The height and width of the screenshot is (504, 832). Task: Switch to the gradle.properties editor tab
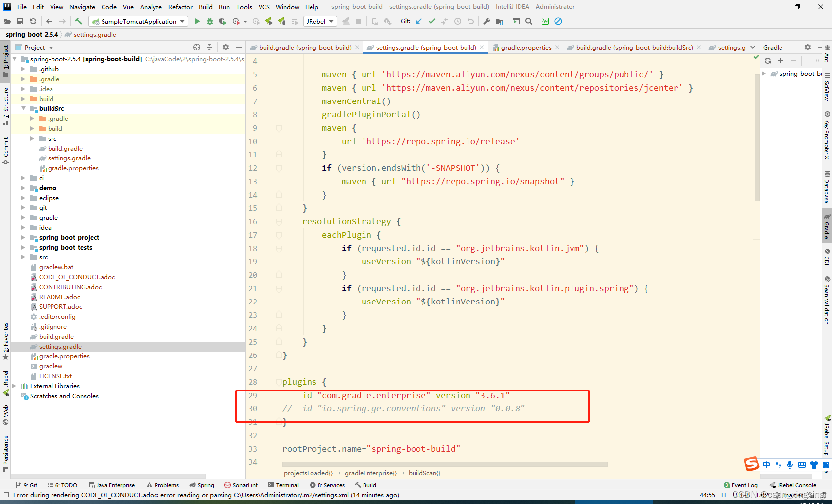tap(526, 47)
